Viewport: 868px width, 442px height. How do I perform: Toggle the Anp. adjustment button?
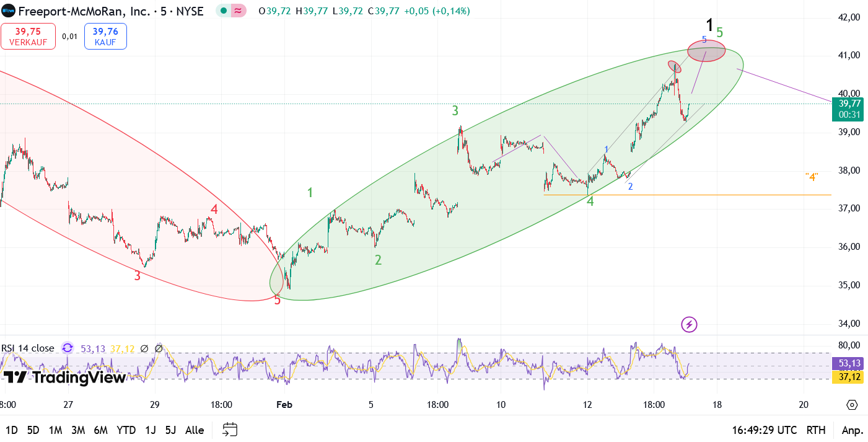[x=852, y=430]
